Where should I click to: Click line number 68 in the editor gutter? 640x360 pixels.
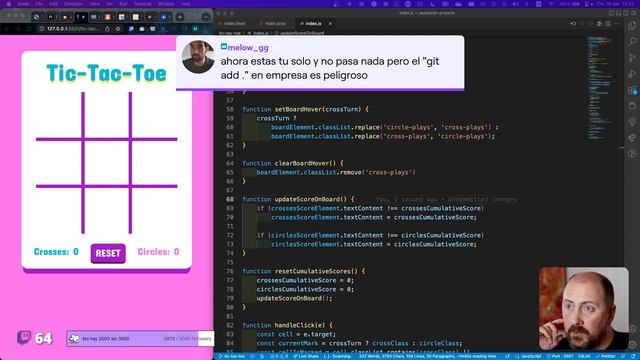click(230, 199)
